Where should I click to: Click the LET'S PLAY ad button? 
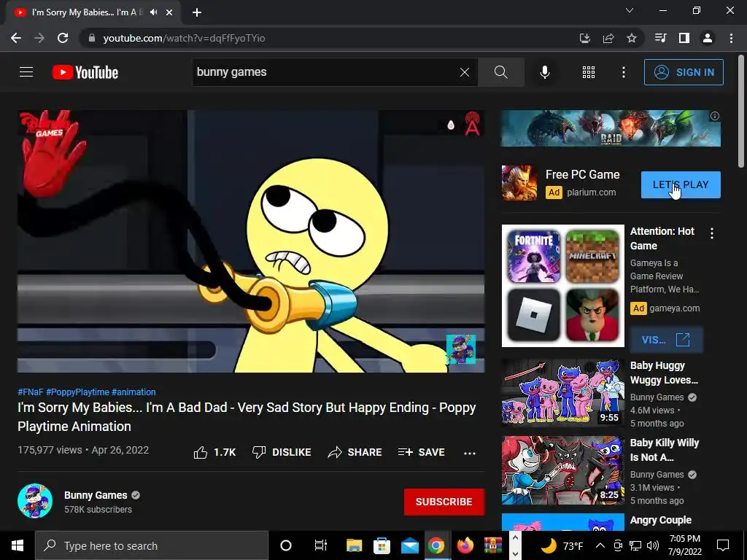pyautogui.click(x=681, y=184)
